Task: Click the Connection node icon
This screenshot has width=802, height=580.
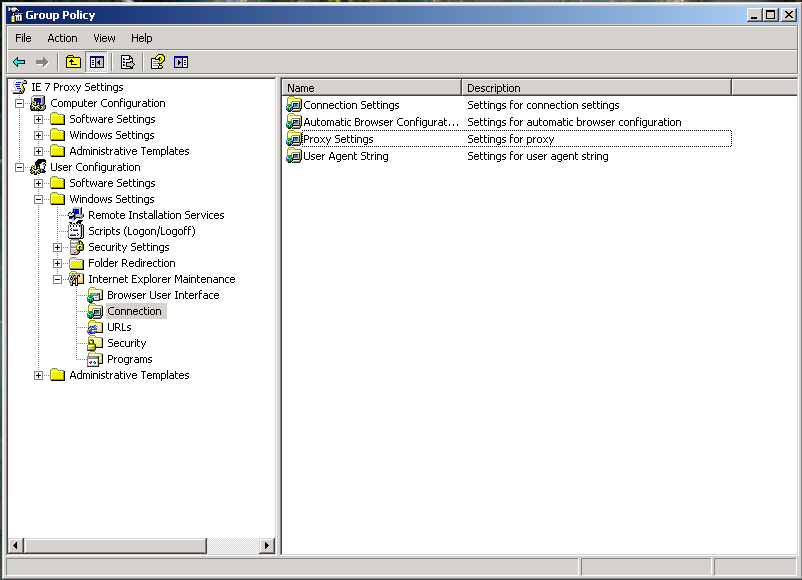Action: click(x=95, y=311)
